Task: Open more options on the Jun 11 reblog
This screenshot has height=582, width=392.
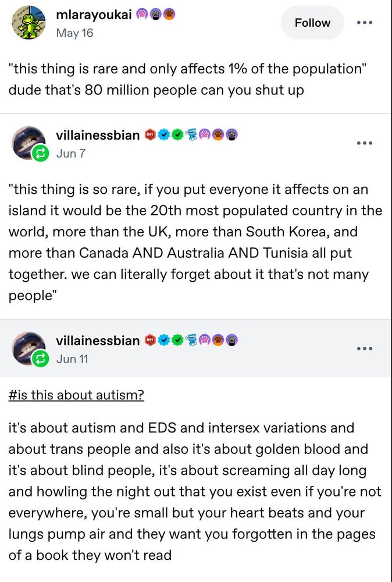Action: point(365,348)
